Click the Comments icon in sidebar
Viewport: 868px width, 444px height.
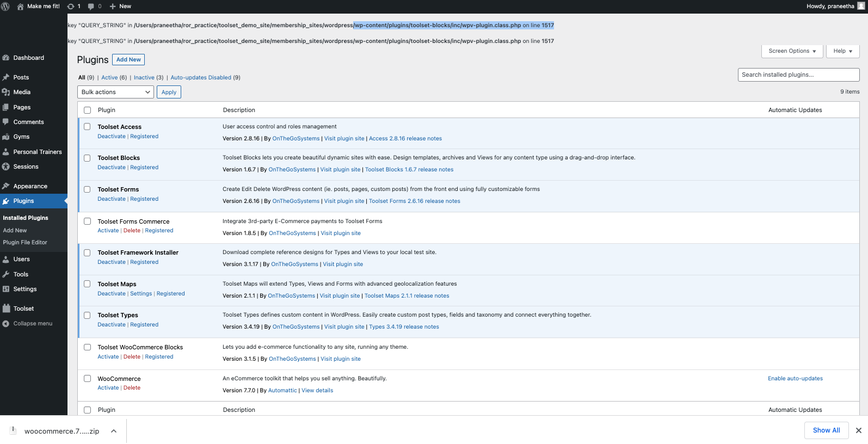pos(6,122)
